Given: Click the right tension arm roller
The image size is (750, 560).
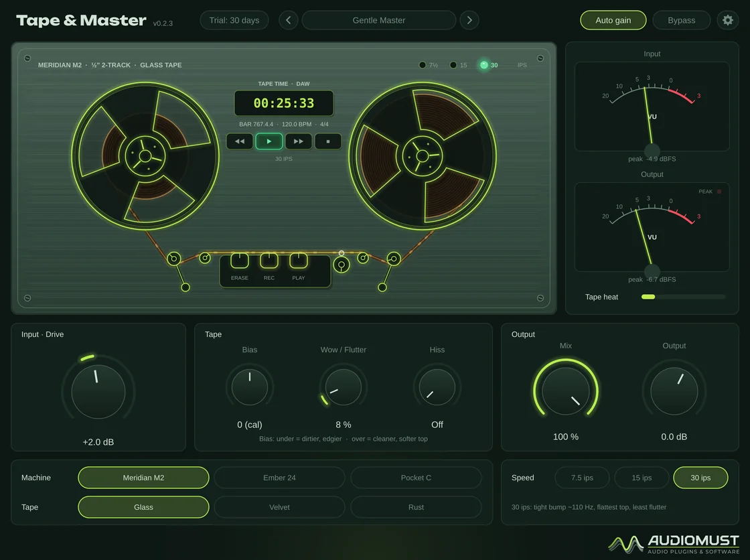Looking at the screenshot, I should [x=394, y=259].
